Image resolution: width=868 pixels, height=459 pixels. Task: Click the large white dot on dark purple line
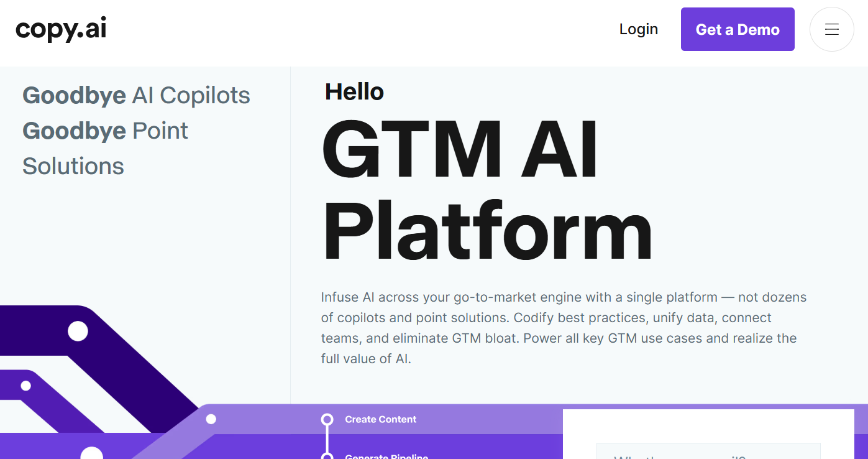(x=78, y=331)
